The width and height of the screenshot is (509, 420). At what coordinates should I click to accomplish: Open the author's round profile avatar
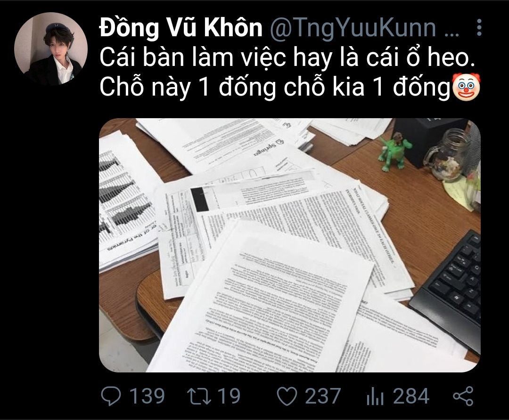pyautogui.click(x=51, y=48)
